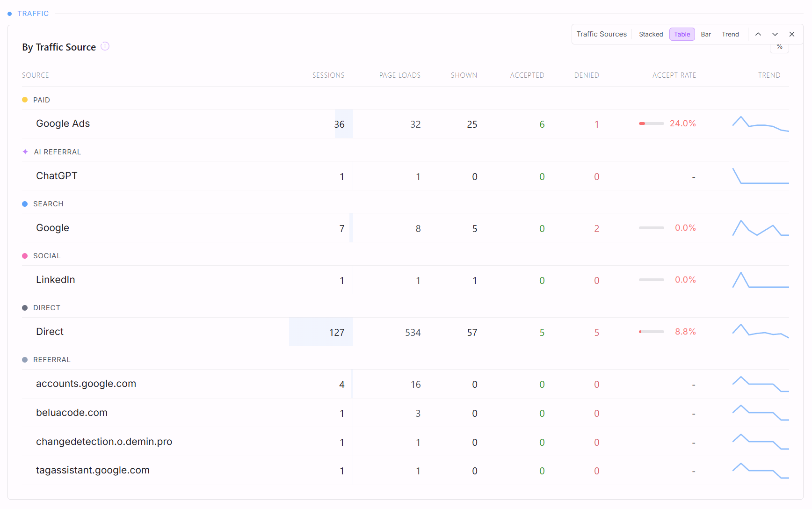Select the LinkedIn source row
Image resolution: width=812 pixels, height=509 pixels.
click(x=406, y=280)
